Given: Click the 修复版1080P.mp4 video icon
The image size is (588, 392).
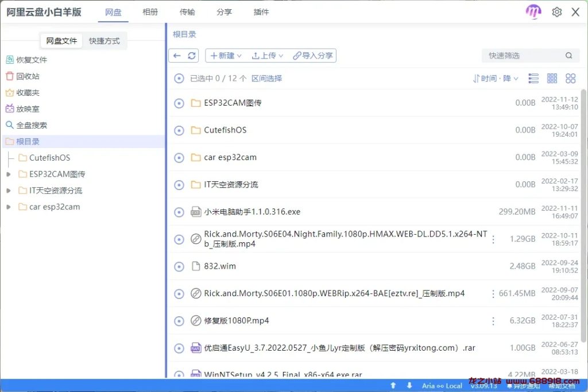Looking at the screenshot, I should [196, 321].
